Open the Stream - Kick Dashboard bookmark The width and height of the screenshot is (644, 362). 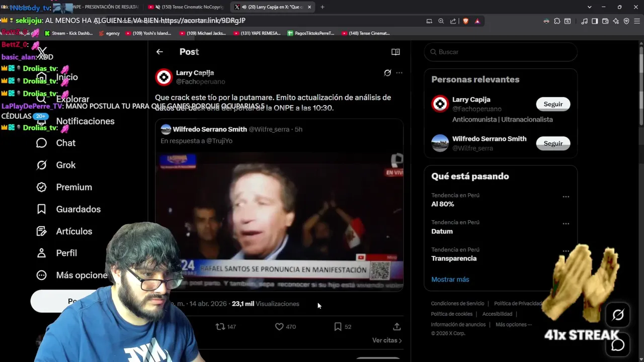[68, 33]
